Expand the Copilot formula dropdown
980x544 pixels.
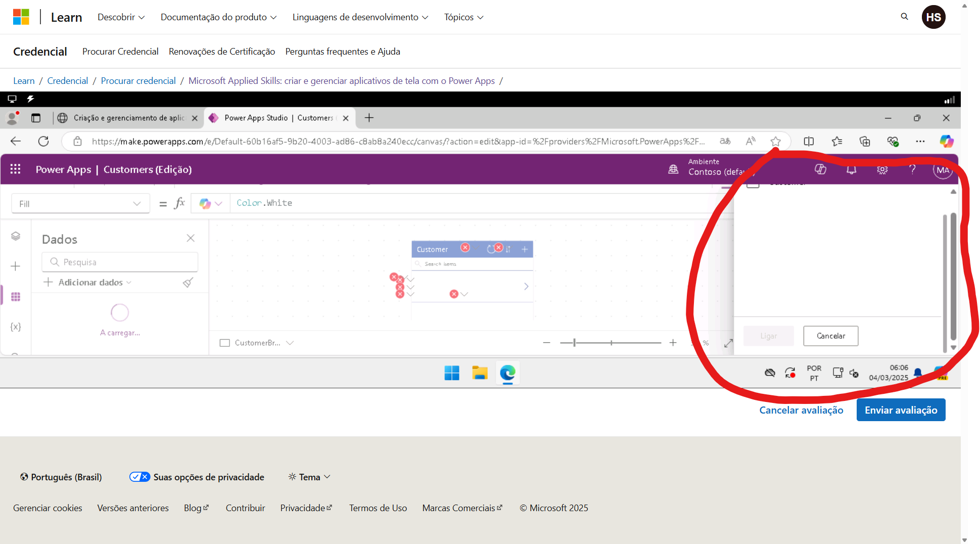tap(218, 204)
